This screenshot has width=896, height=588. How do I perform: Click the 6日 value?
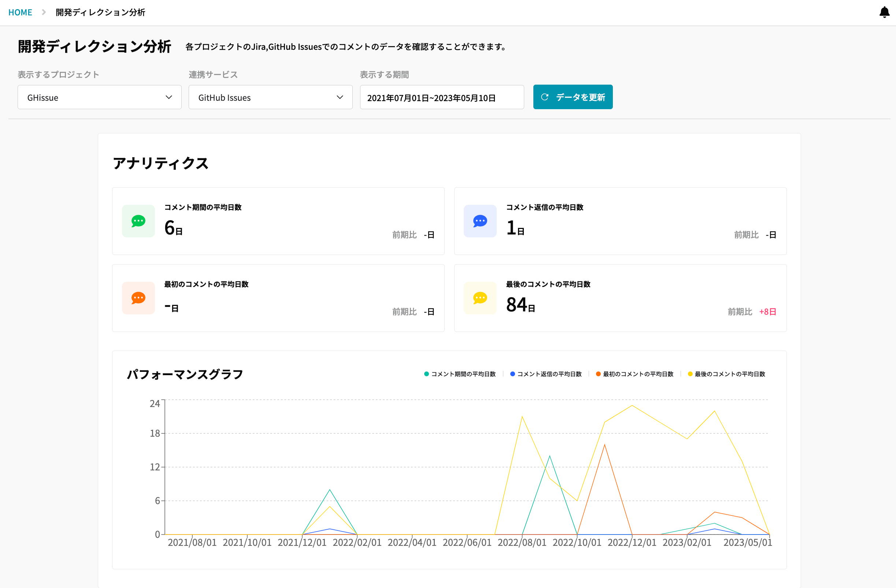click(x=174, y=228)
